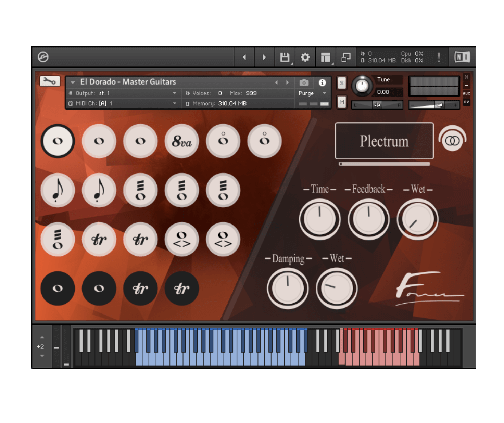504x423 pixels.
Task: Toggle the Mute M button
Action: 341,102
